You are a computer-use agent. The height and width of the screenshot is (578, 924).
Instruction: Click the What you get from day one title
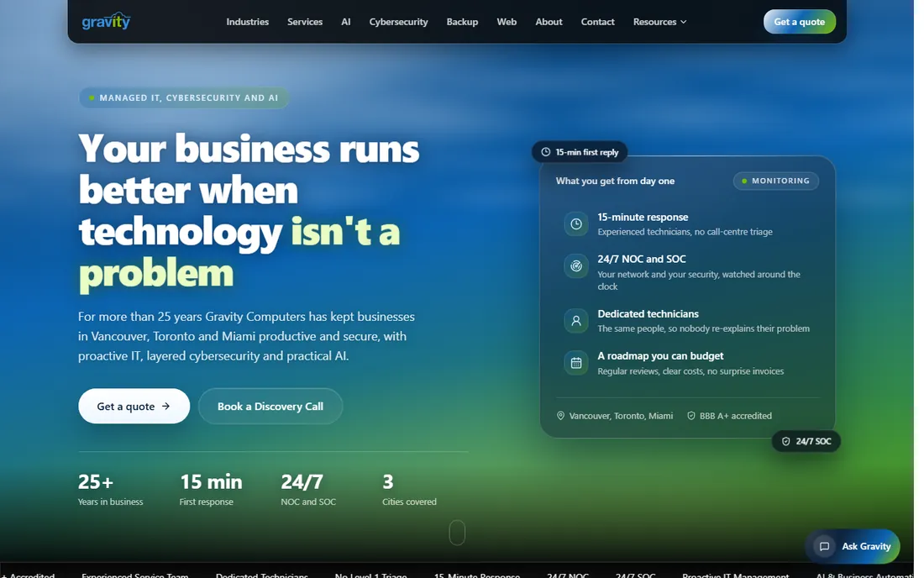click(x=615, y=181)
